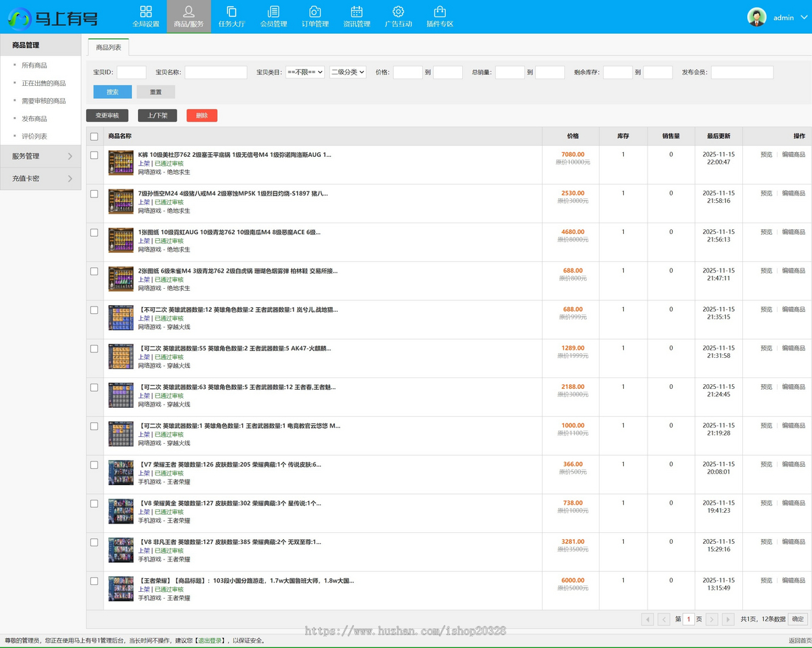Image resolution: width=812 pixels, height=648 pixels.
Task: Open the ==不限== category dropdown
Action: 305,72
